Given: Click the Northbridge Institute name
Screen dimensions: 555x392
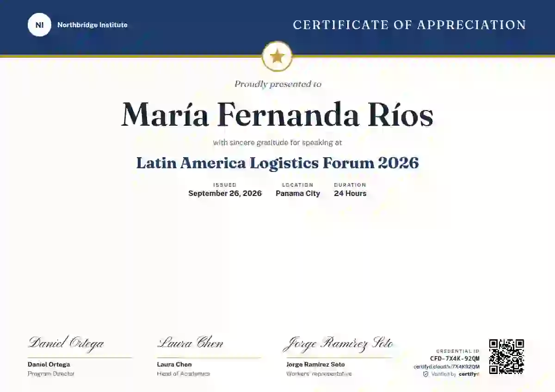Looking at the screenshot, I should (x=92, y=25).
